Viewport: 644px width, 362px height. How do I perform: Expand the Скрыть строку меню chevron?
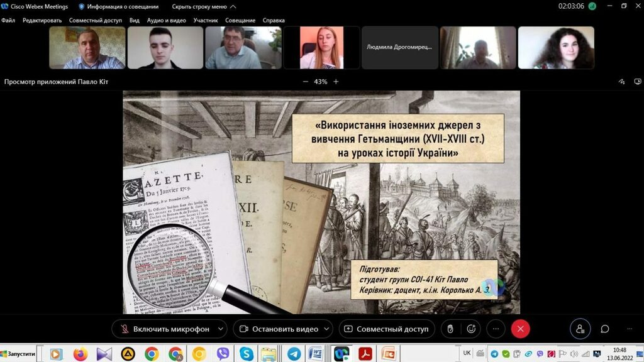(x=233, y=6)
